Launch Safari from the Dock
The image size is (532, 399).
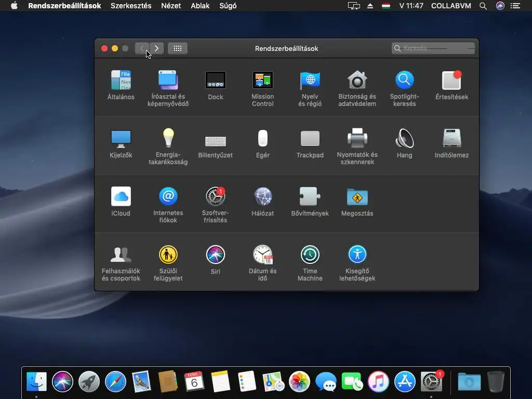point(115,381)
